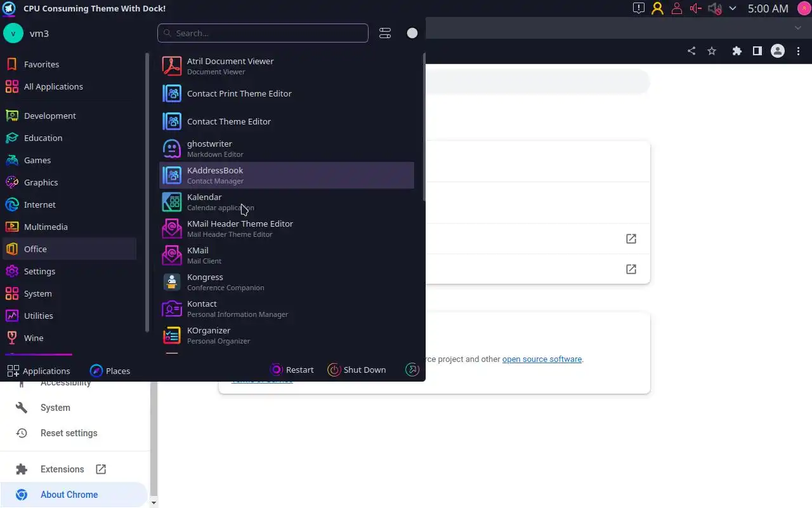Open notifications tray icon with exclamation
Screen dimensions: 812x508
click(638, 8)
